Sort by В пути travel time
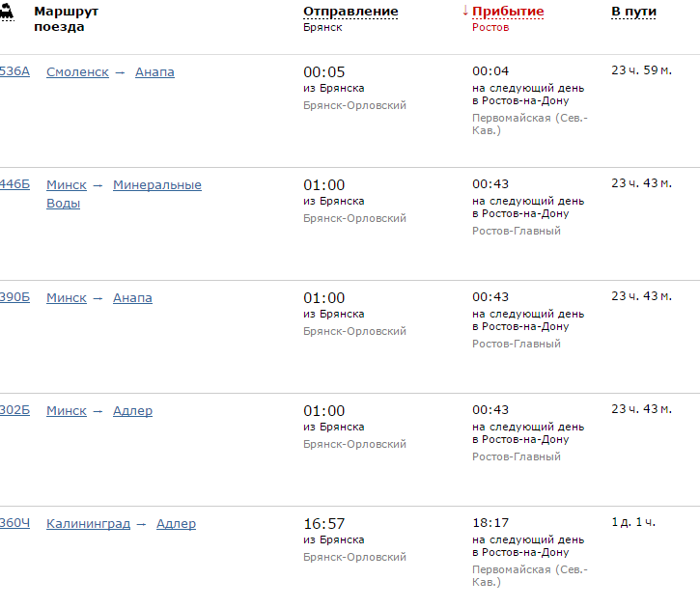Image resolution: width=700 pixels, height=608 pixels. point(633,12)
